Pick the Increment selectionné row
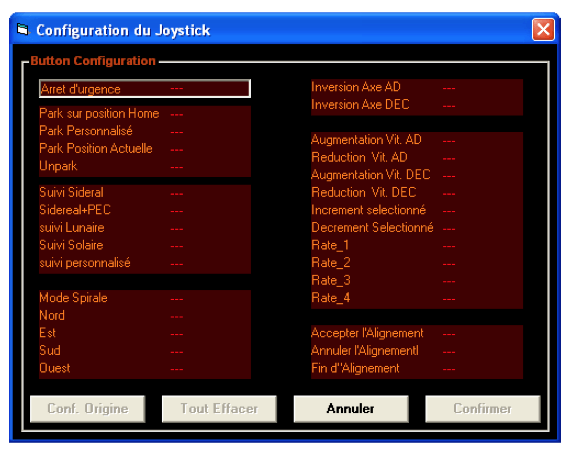567x452 pixels. point(417,210)
